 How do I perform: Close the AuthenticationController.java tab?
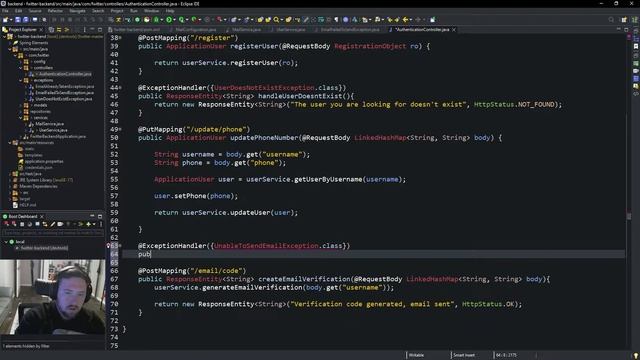point(454,30)
